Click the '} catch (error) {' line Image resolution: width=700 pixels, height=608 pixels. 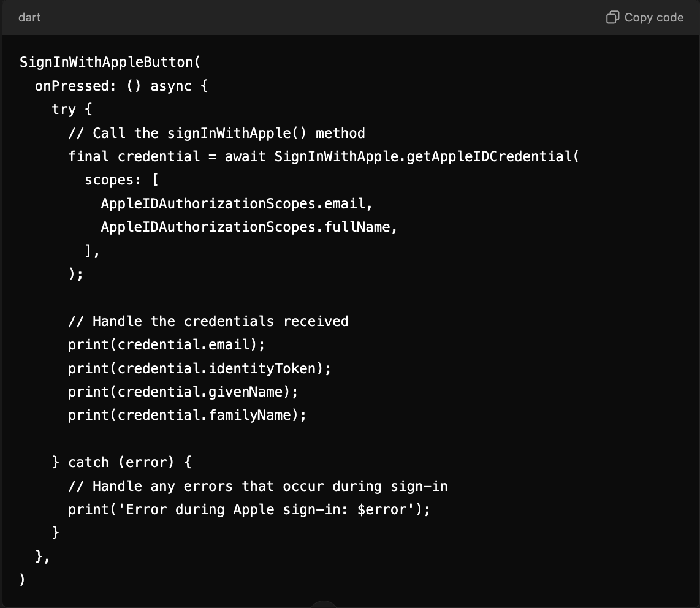[x=121, y=463]
